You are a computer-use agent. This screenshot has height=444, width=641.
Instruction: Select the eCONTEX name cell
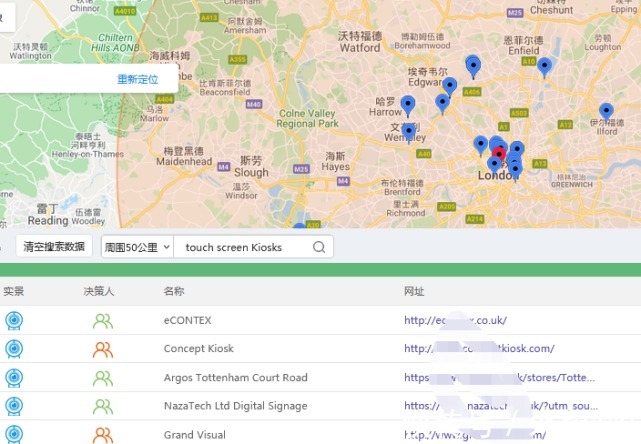[x=188, y=320]
